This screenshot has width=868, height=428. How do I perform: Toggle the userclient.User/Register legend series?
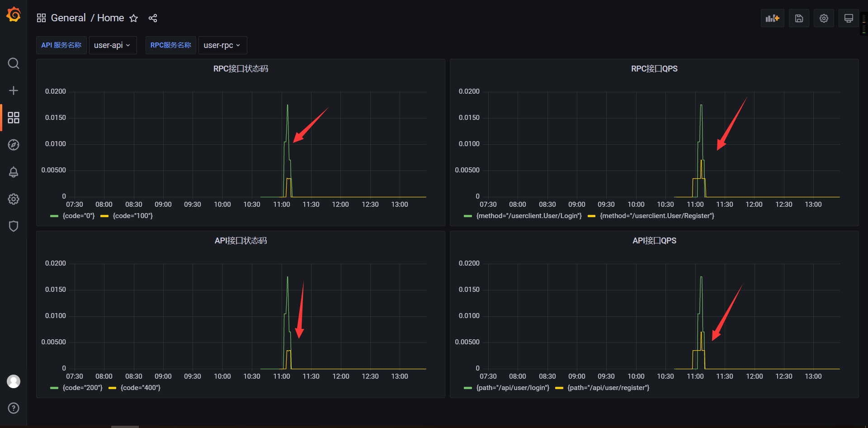coord(657,216)
